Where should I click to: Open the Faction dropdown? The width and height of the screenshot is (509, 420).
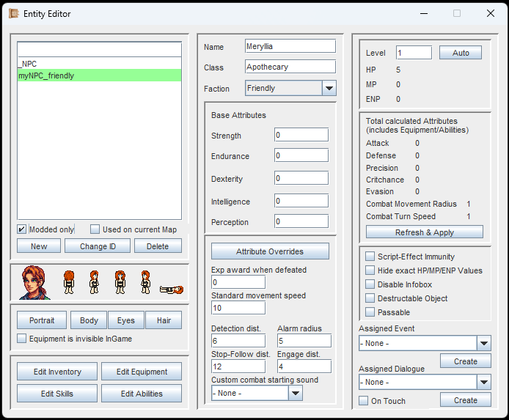tap(329, 89)
